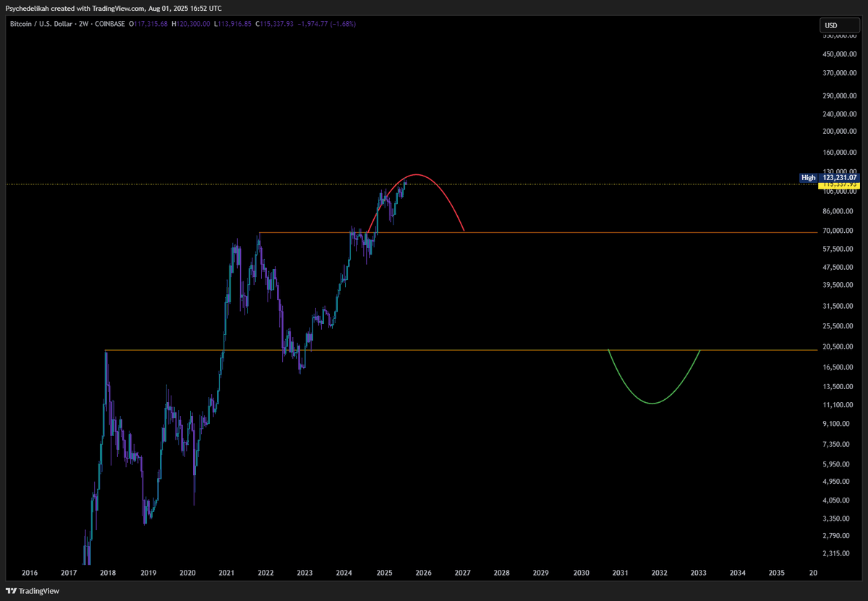Click the High price label 123,231.07
This screenshot has height=601, width=868.
(839, 177)
